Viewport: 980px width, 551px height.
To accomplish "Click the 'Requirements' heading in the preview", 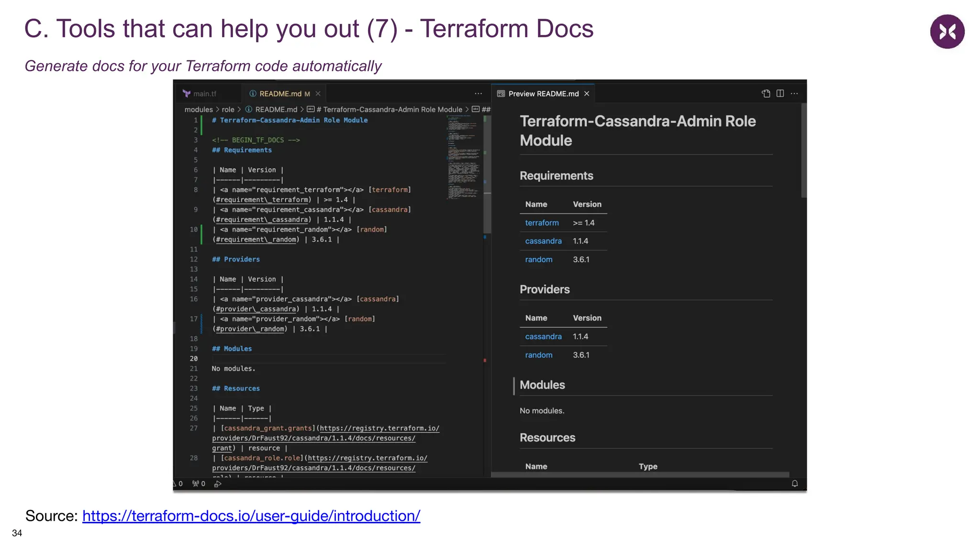I will 557,176.
